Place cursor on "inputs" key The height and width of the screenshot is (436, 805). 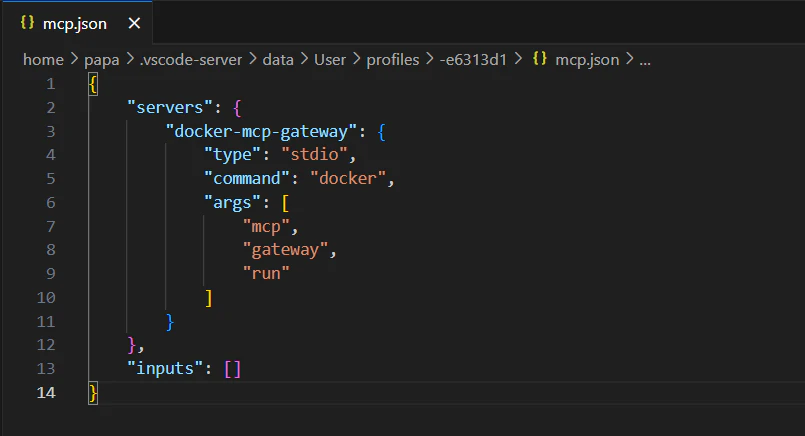click(x=165, y=369)
